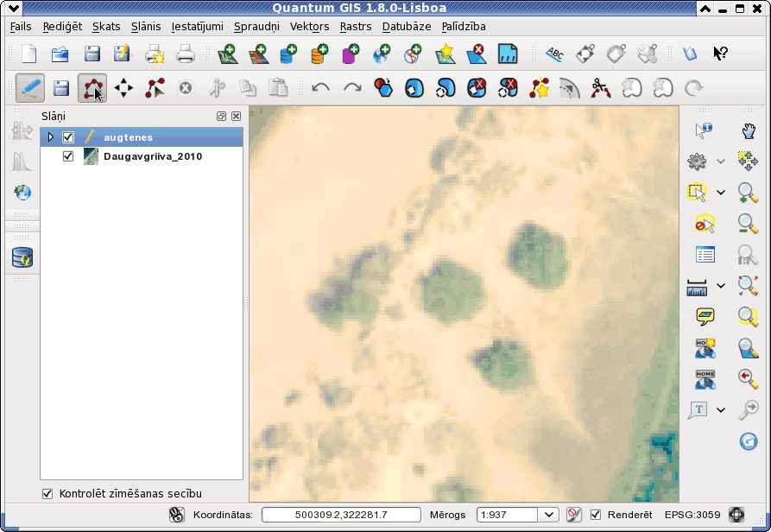Float the Slāņi panel

coord(221,116)
